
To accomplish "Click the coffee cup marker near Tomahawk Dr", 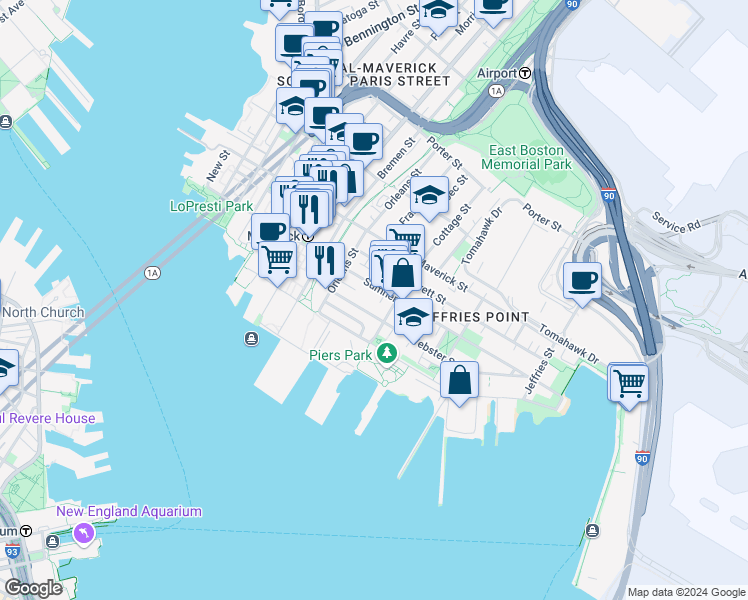I will pos(582,282).
